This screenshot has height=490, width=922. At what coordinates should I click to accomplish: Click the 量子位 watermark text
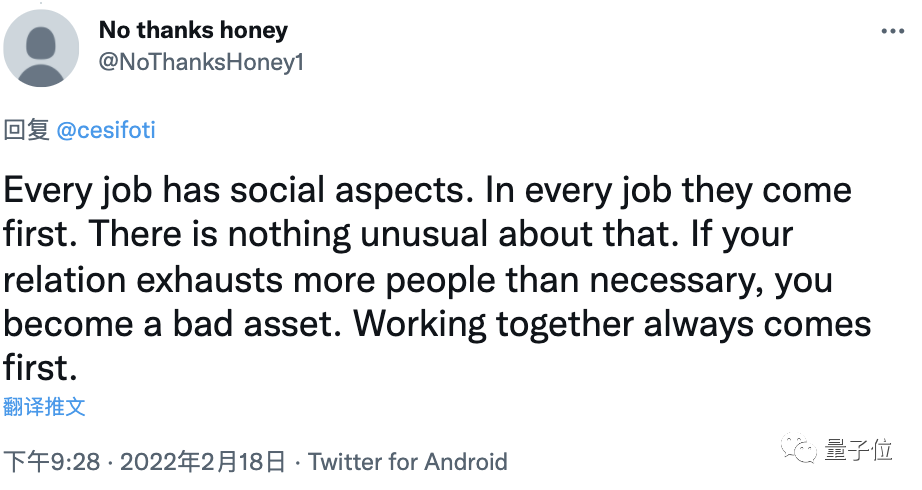point(858,451)
